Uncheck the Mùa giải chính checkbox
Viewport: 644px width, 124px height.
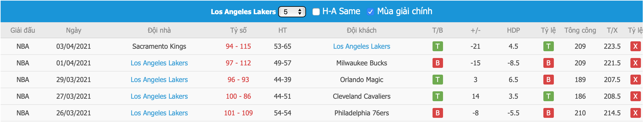coord(370,12)
